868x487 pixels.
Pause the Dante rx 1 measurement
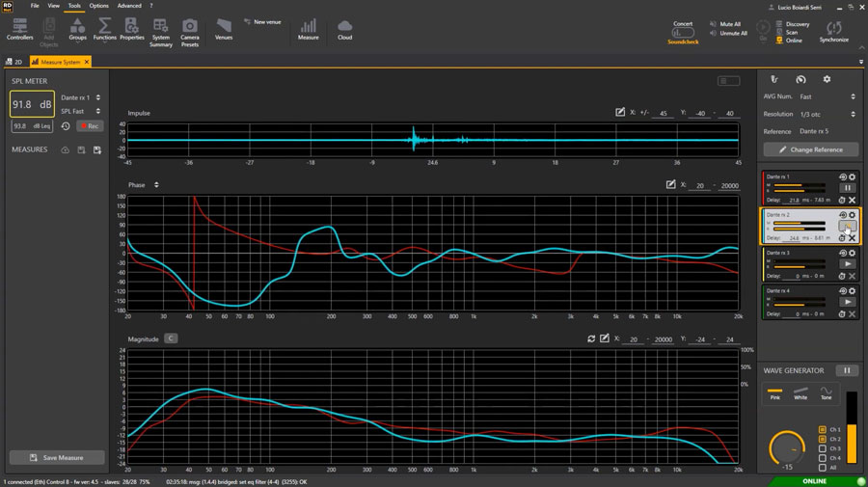tap(848, 188)
